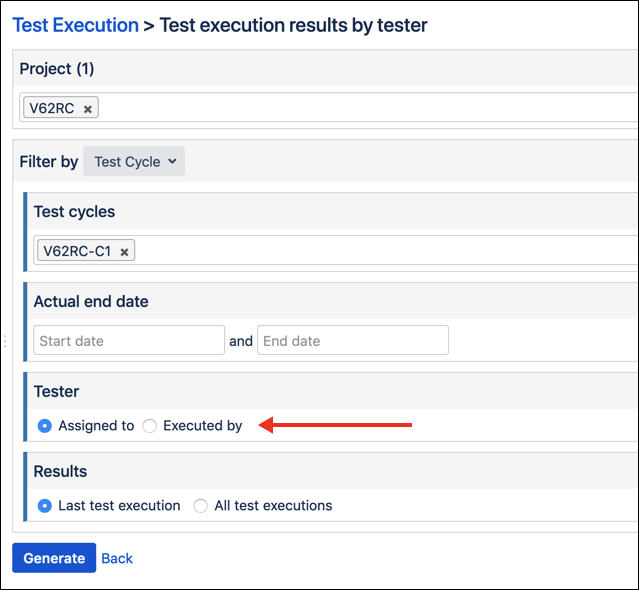This screenshot has height=590, width=639.
Task: Select the Assigned to radio button
Action: coord(45,426)
